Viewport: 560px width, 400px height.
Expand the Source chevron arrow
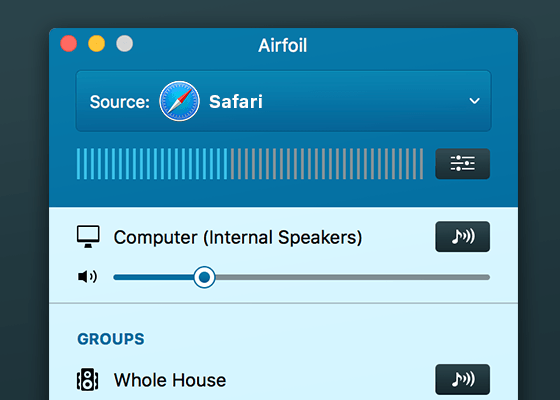tap(474, 101)
